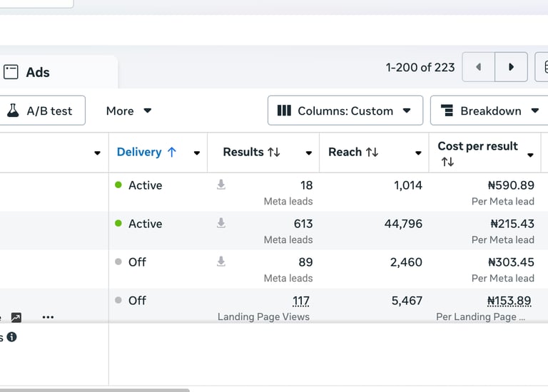Viewport: 548px width, 392px height.
Task: Open the three-dot more options in the last row
Action: 48,317
